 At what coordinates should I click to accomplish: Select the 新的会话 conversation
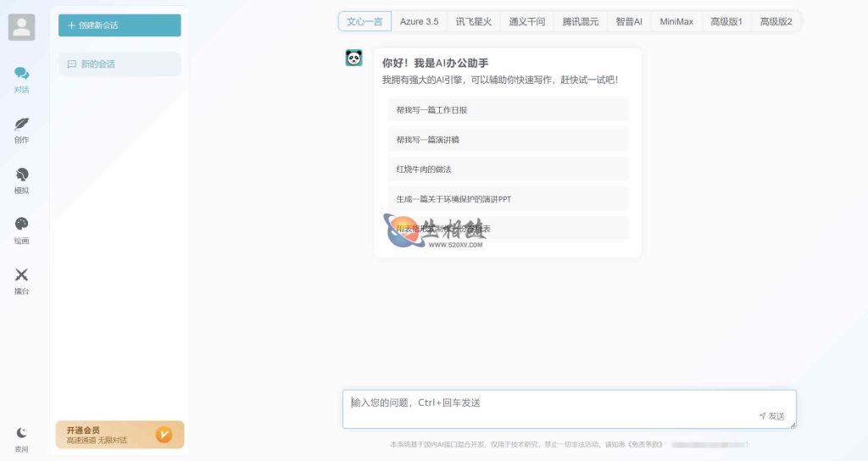click(x=120, y=64)
